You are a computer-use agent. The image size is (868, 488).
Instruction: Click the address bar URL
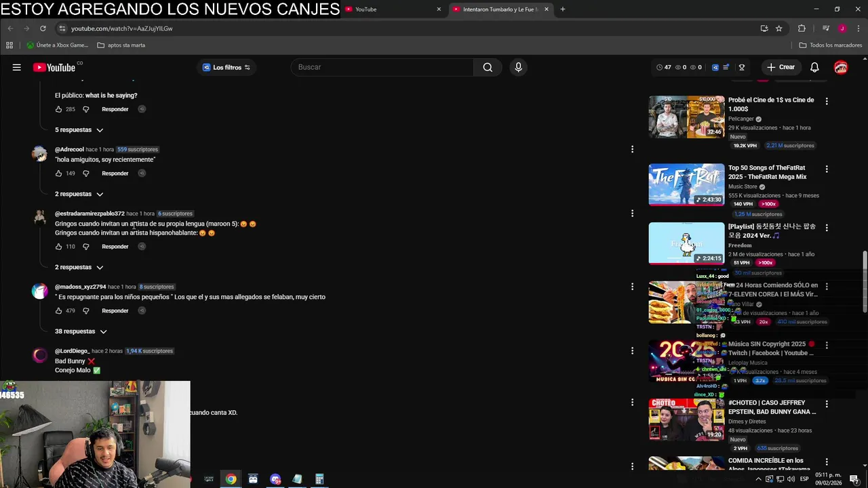click(122, 28)
